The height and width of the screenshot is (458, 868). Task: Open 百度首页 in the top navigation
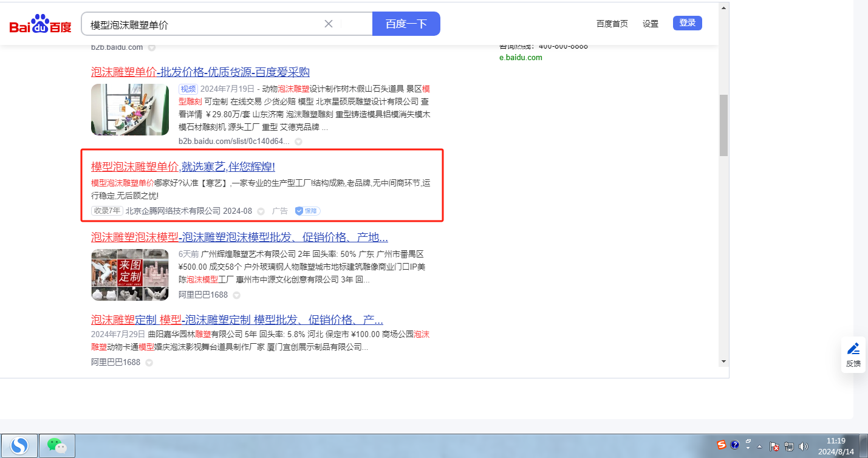click(612, 24)
